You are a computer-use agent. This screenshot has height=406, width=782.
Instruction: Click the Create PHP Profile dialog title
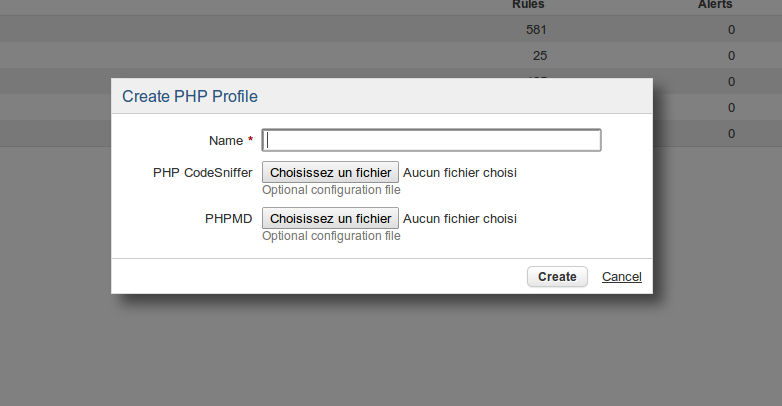[190, 97]
